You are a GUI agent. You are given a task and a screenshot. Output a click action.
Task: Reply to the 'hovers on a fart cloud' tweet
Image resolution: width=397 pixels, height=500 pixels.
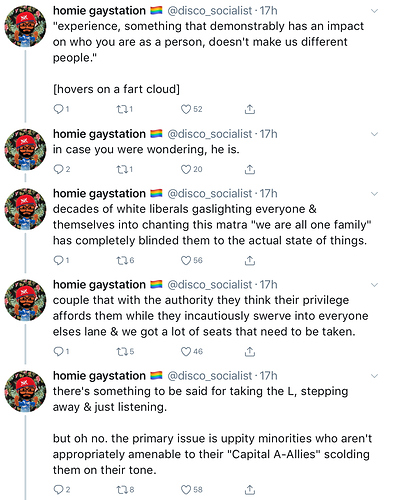(58, 109)
